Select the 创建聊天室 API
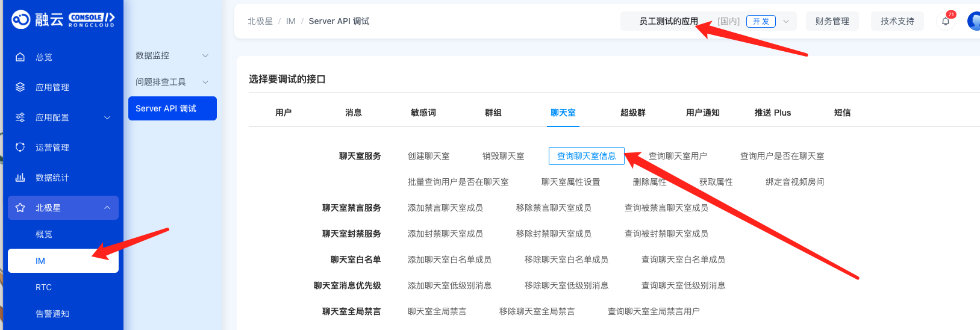 coord(429,156)
